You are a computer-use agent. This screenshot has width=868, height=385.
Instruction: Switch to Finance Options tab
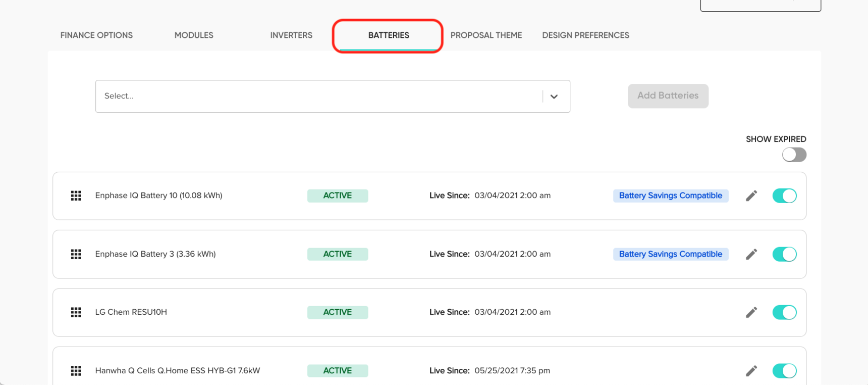96,35
